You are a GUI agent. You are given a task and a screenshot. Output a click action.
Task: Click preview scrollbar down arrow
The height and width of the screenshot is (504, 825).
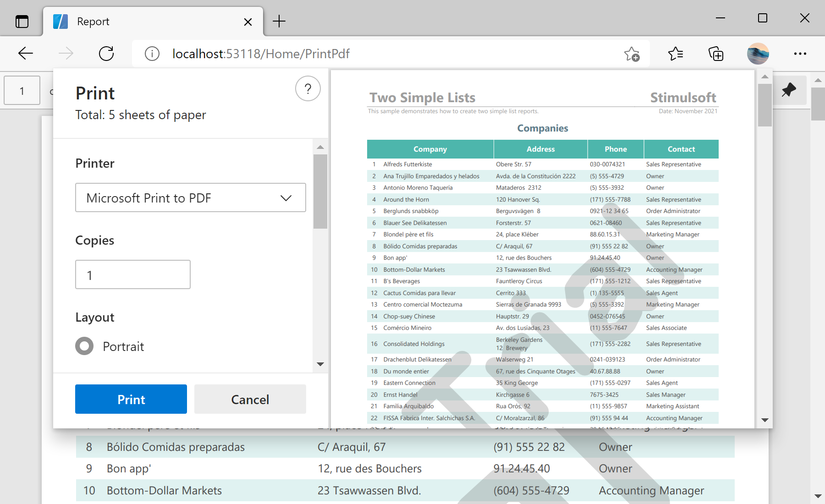click(x=765, y=420)
